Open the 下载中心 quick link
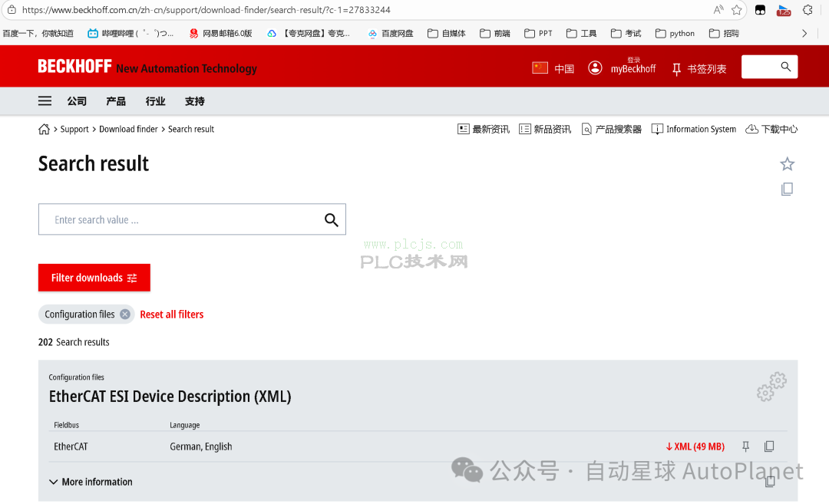 tap(771, 129)
